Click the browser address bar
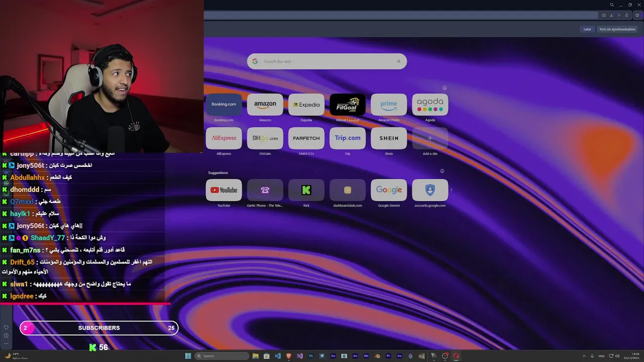This screenshot has width=644, height=362. (x=400, y=15)
